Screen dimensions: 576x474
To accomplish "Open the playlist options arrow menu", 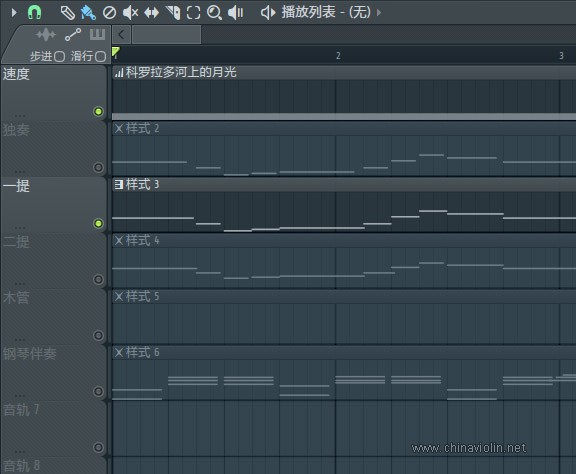I will click(x=14, y=12).
